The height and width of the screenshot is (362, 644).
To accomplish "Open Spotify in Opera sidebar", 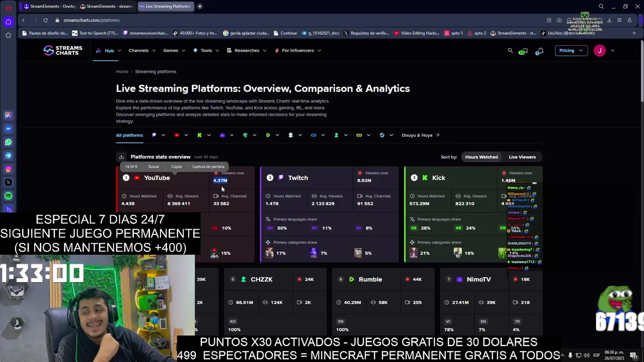I will coord(8,196).
